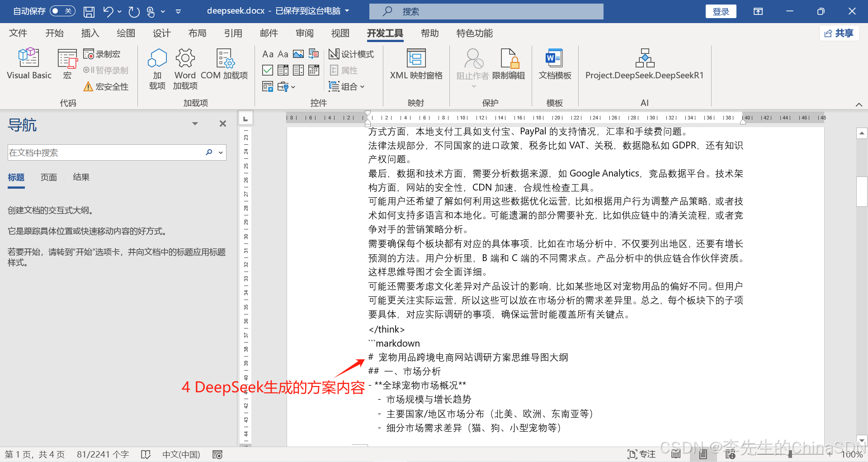Click the Sign in button

(721, 11)
